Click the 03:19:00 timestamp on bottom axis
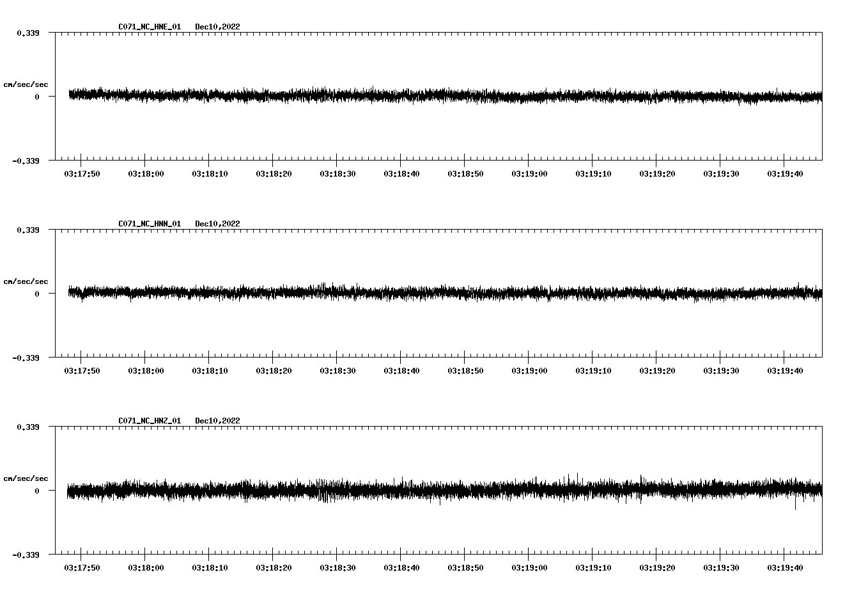 click(529, 567)
